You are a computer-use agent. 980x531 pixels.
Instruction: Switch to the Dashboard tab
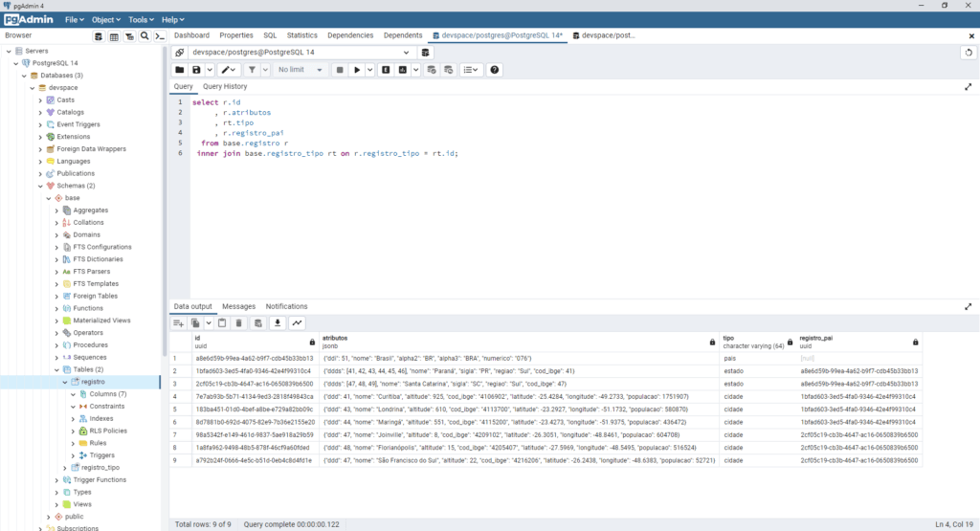pyautogui.click(x=191, y=35)
